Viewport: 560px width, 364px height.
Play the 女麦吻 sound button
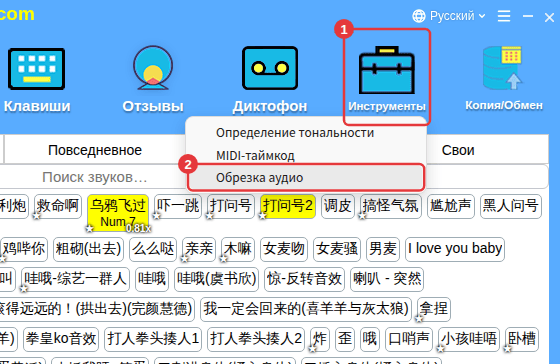point(284,249)
